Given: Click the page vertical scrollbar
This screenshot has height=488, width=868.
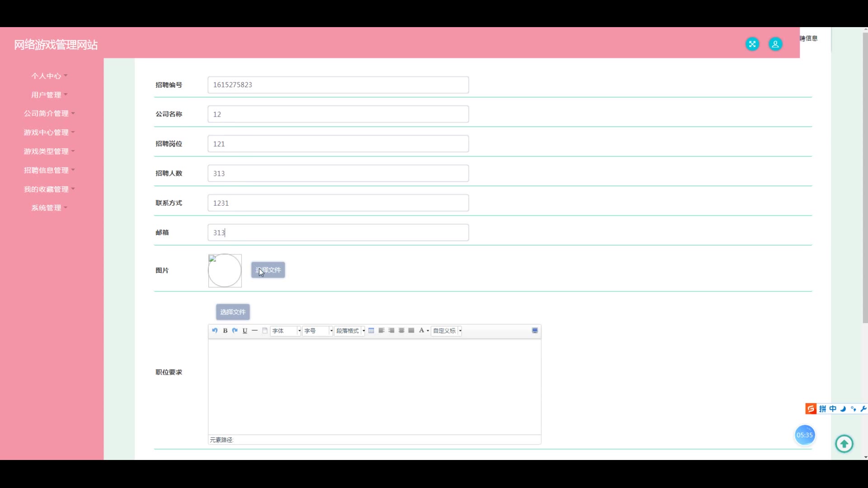Looking at the screenshot, I should (865, 178).
